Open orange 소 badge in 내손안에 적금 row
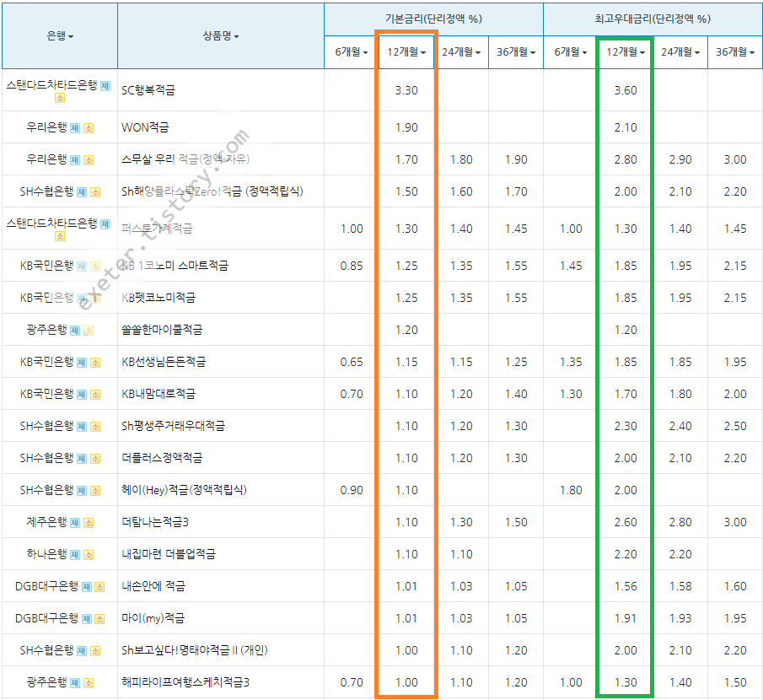The image size is (763, 700). pyautogui.click(x=99, y=587)
